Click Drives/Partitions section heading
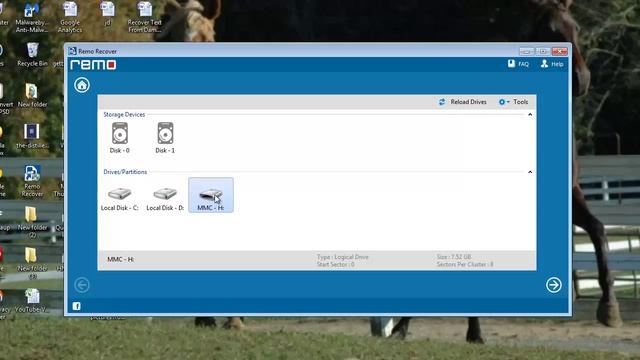The height and width of the screenshot is (360, 640). (125, 172)
